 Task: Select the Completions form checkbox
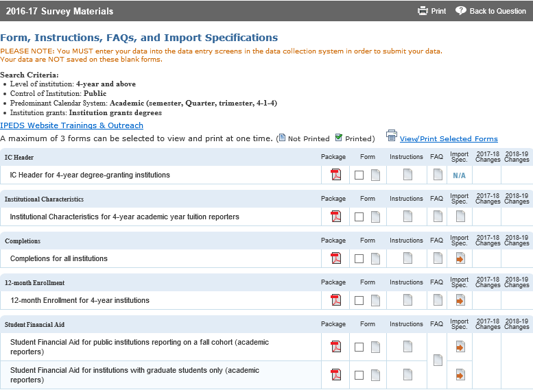(x=359, y=259)
